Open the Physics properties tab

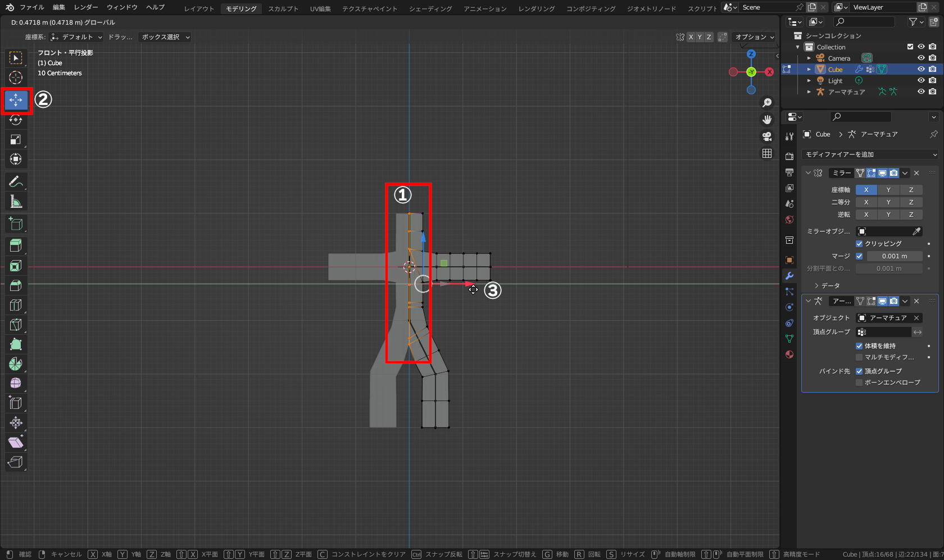[x=789, y=307]
